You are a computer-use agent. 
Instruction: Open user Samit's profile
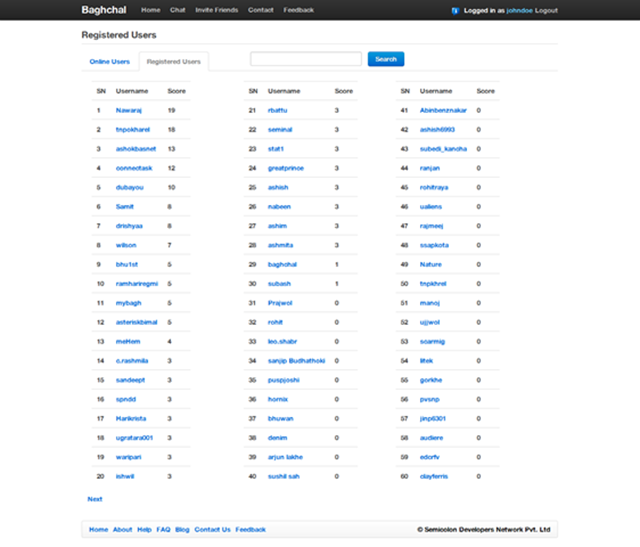coord(124,207)
